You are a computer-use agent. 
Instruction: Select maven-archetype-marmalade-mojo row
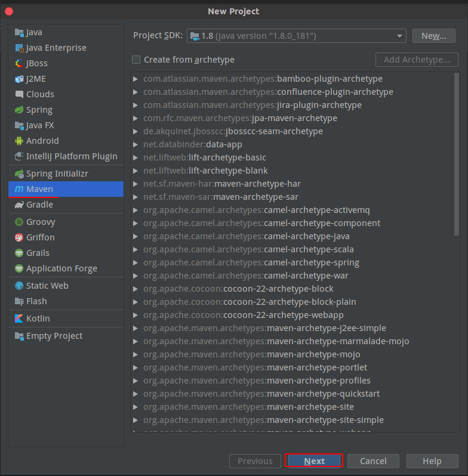pyautogui.click(x=292, y=341)
